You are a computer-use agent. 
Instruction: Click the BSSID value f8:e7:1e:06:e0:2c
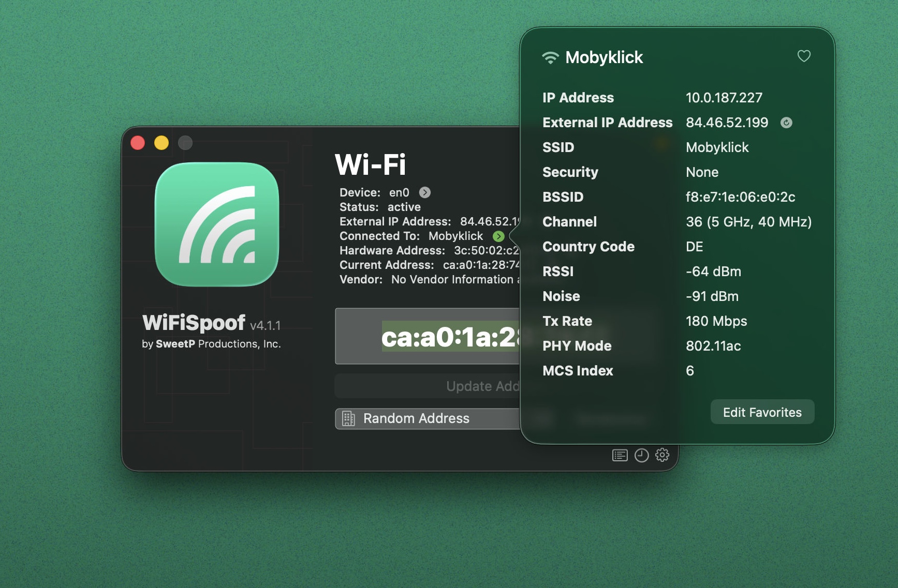click(x=740, y=197)
